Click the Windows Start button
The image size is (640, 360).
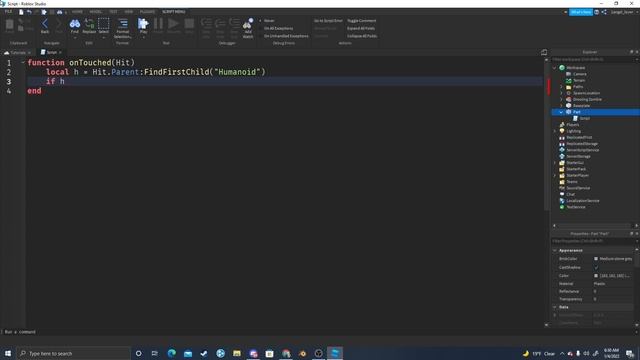(x=8, y=353)
